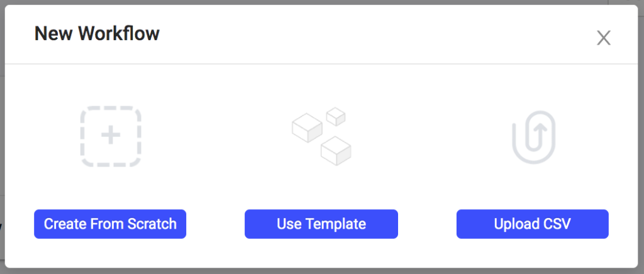Click the New Workflow dialog title
This screenshot has height=274, width=644.
[97, 34]
